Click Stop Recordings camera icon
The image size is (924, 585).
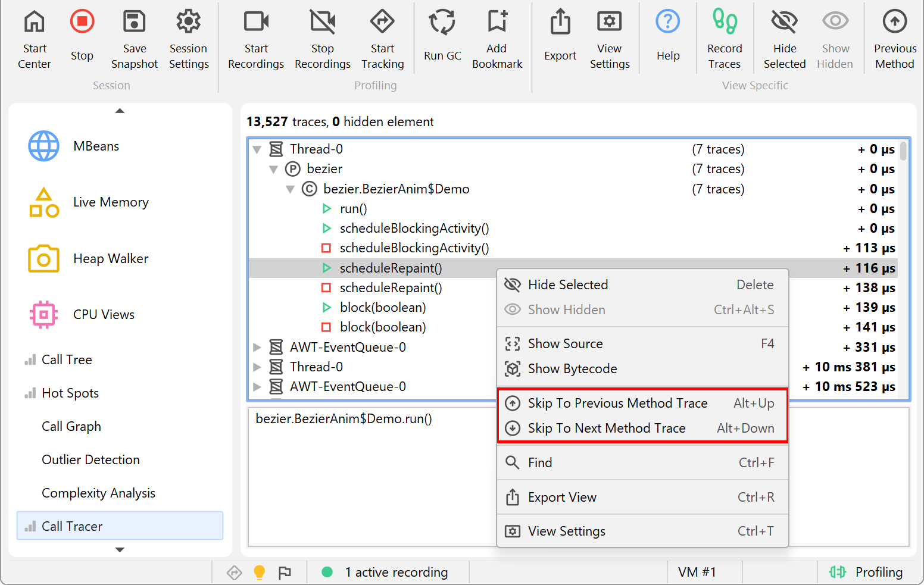(x=322, y=23)
